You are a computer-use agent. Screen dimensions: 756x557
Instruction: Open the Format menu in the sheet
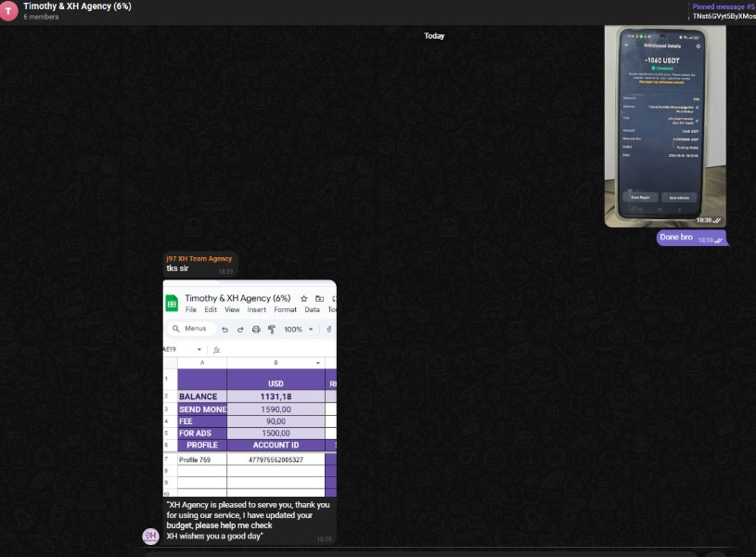pos(285,310)
